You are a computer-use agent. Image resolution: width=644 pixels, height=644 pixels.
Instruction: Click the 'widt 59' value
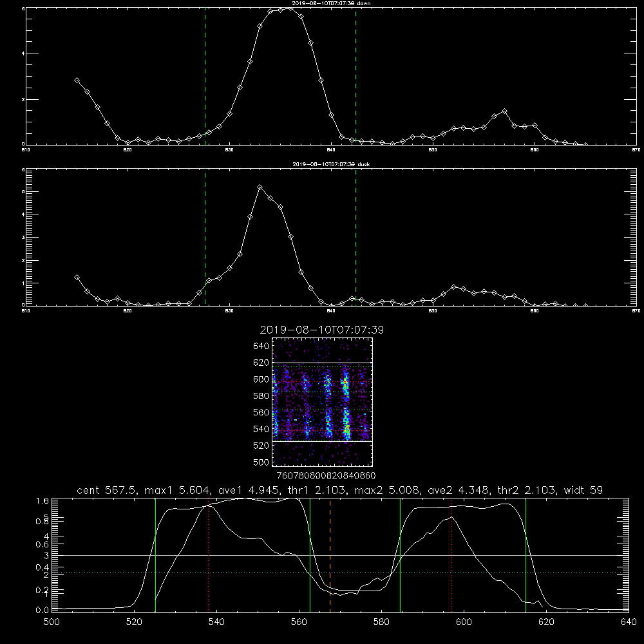(x=583, y=490)
